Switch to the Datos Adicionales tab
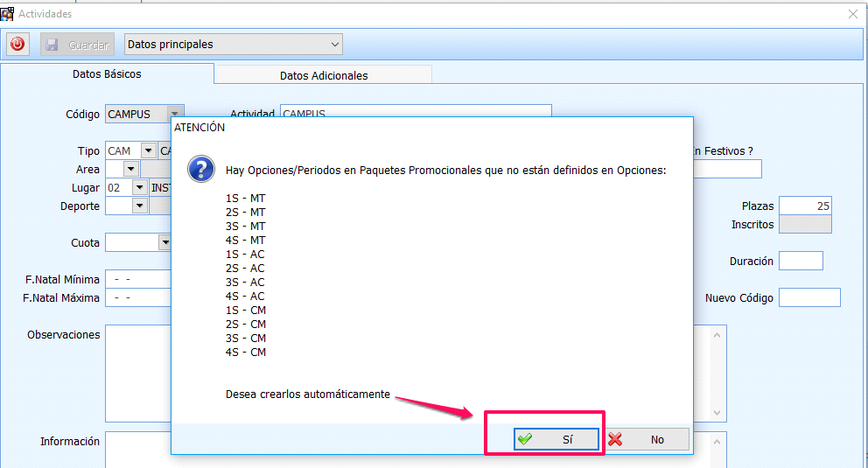Viewport: 868px width, 468px height. click(323, 75)
